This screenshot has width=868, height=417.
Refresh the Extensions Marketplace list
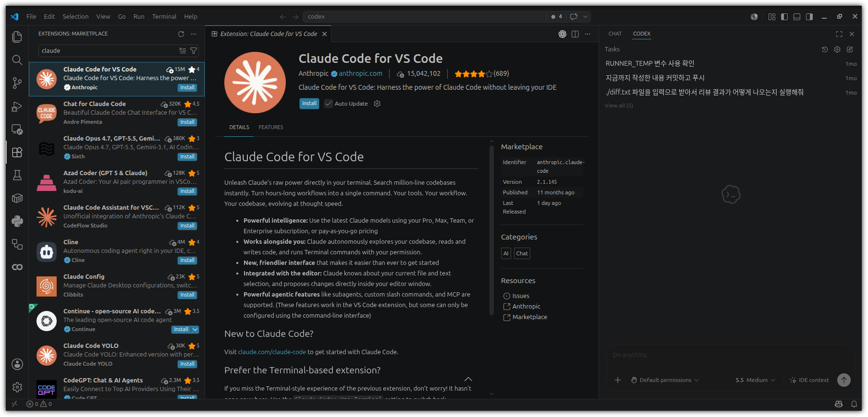[181, 34]
